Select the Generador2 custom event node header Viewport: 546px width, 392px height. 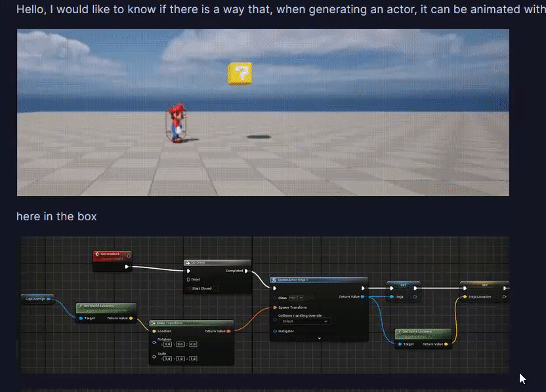tap(112, 256)
